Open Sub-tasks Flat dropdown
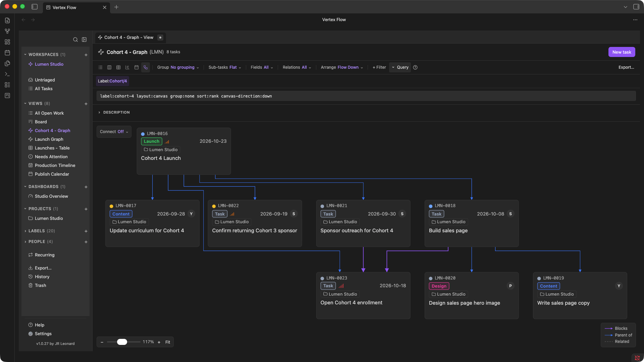Viewport: 644px width, 362px height. click(225, 67)
